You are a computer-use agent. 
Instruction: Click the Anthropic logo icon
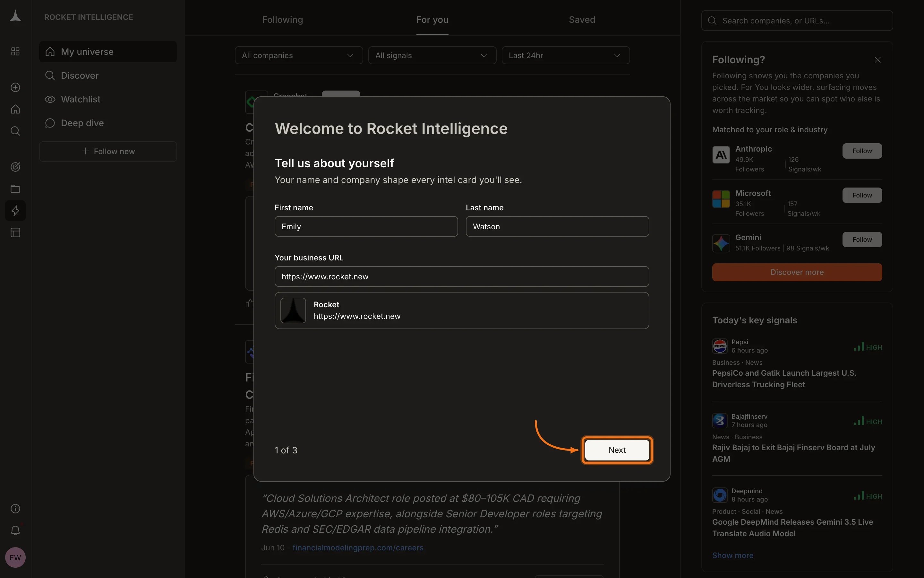[x=721, y=155]
